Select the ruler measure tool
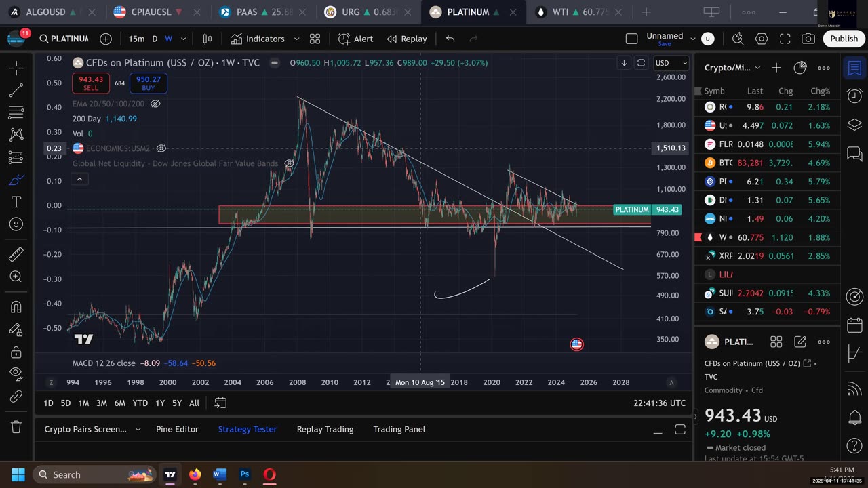Viewport: 868px width, 488px height. (x=16, y=255)
